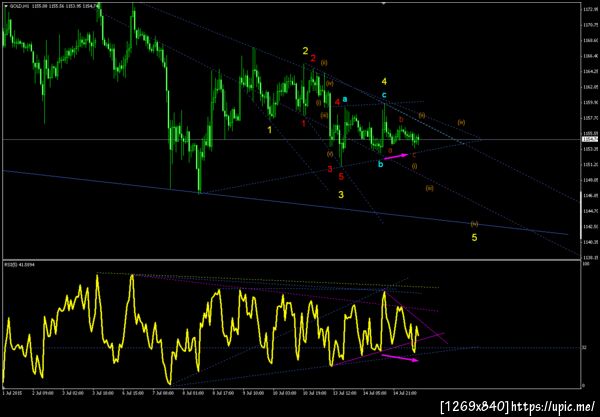Click the 6 Jul 15:00 time label

pyautogui.click(x=133, y=393)
